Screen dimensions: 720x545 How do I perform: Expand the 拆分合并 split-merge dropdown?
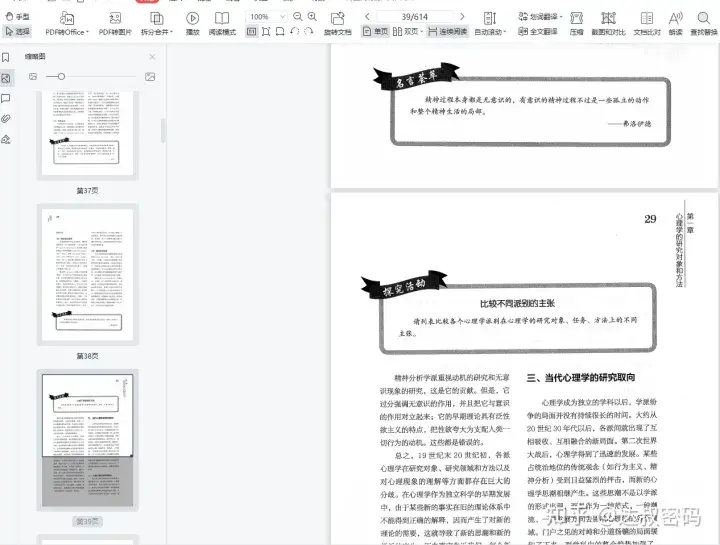pos(172,32)
